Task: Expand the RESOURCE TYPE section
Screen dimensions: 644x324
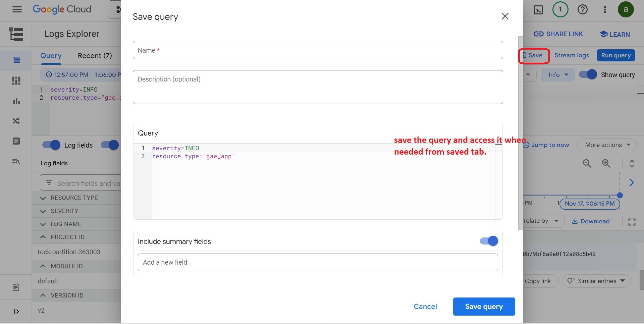Action: [x=43, y=198]
